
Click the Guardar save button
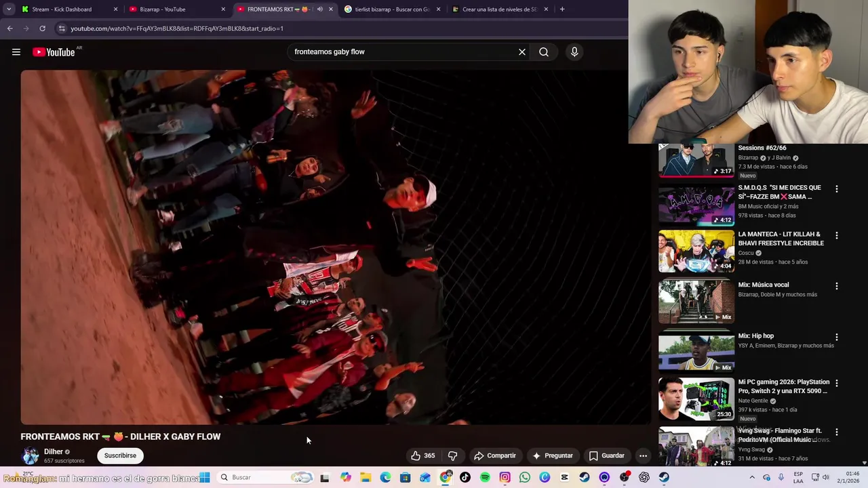607,455
